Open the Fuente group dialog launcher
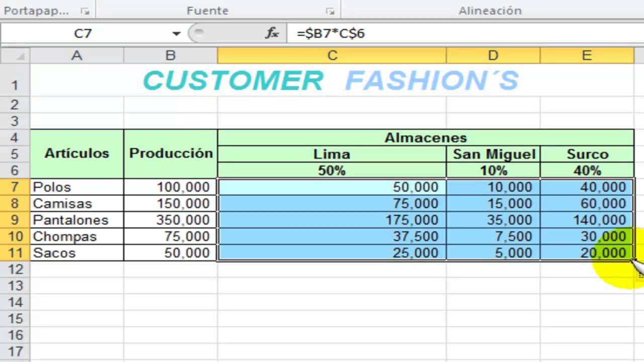644x362 pixels. [330, 11]
